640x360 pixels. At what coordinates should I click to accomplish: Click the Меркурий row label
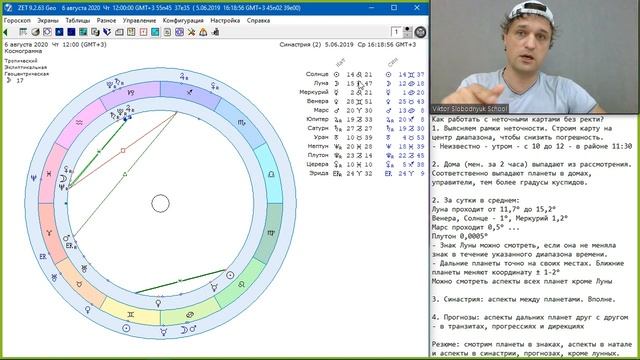(x=314, y=92)
